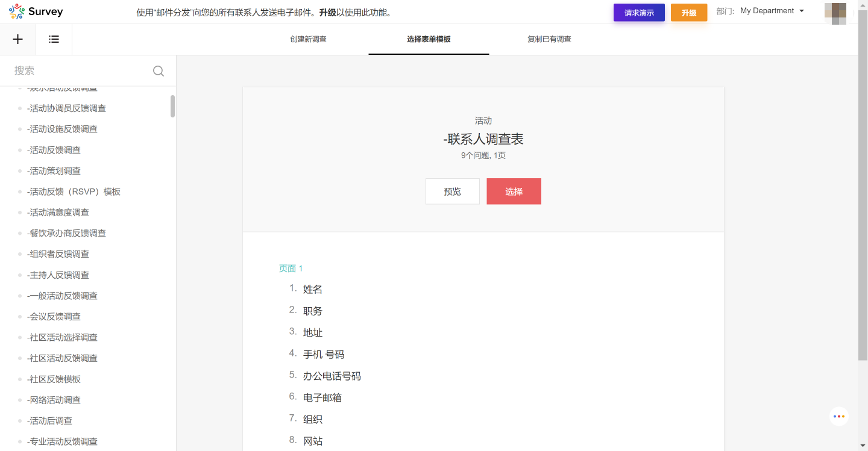The width and height of the screenshot is (868, 451).
Task: Preview the template with 预览 button
Action: click(452, 191)
